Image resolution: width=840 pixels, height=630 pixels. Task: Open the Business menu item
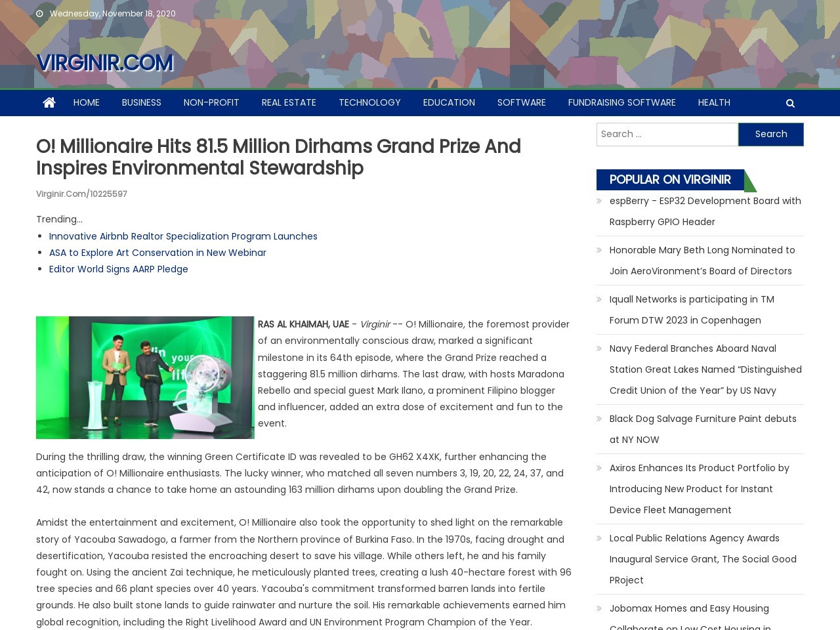pyautogui.click(x=141, y=102)
